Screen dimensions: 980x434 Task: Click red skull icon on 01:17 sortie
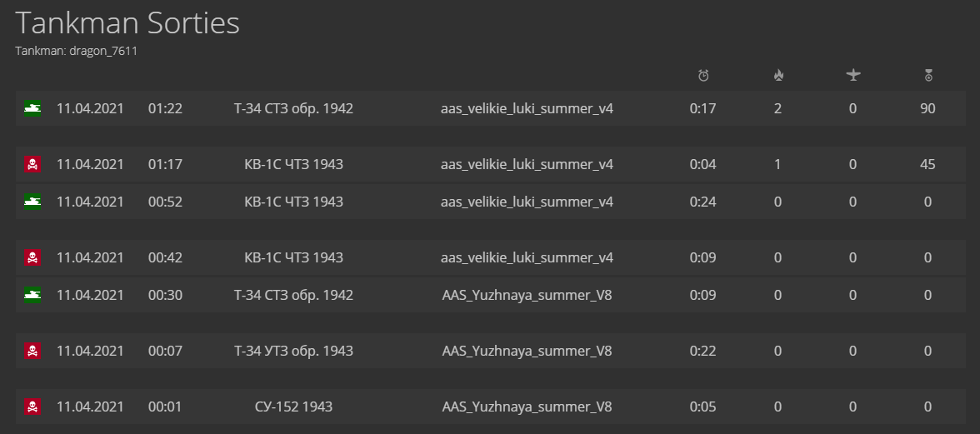pyautogui.click(x=32, y=164)
